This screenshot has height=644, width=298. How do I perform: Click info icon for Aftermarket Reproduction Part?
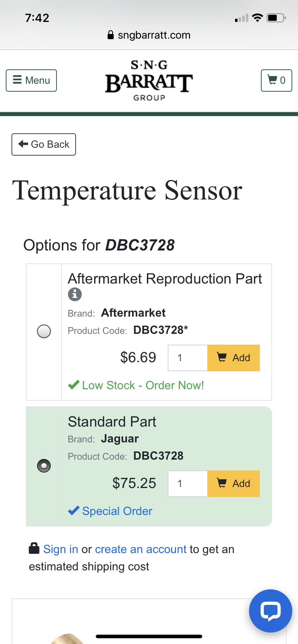[x=75, y=294]
